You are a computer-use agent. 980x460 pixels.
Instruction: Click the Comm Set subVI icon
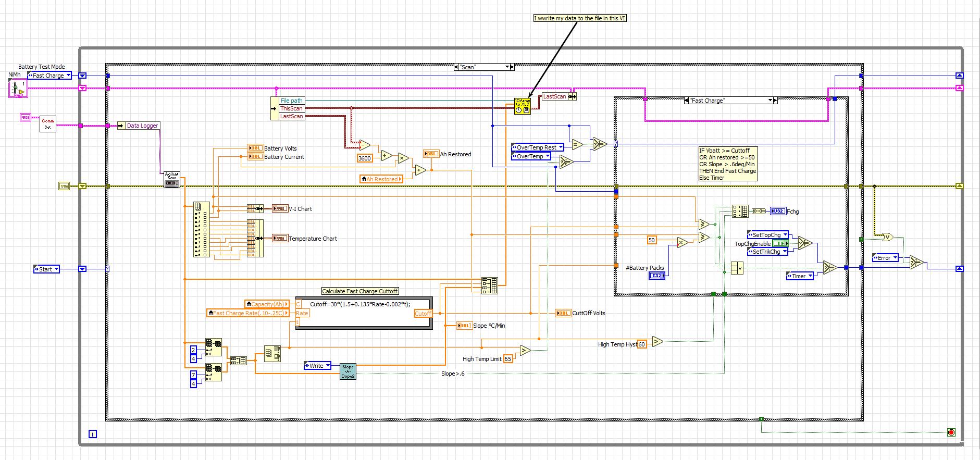pyautogui.click(x=48, y=124)
